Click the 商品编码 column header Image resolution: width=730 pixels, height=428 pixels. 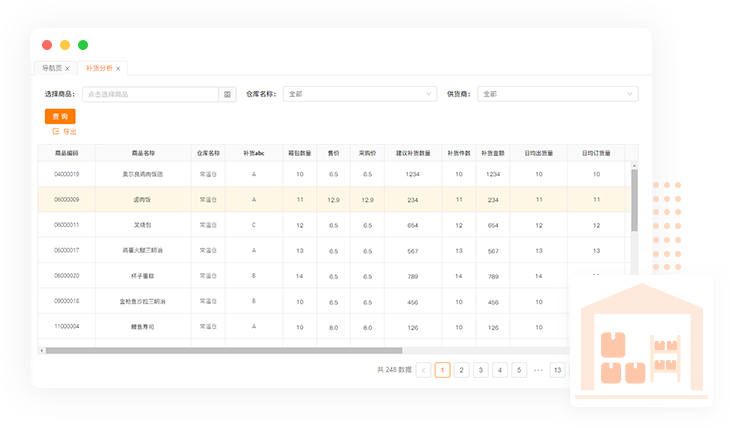pyautogui.click(x=67, y=153)
